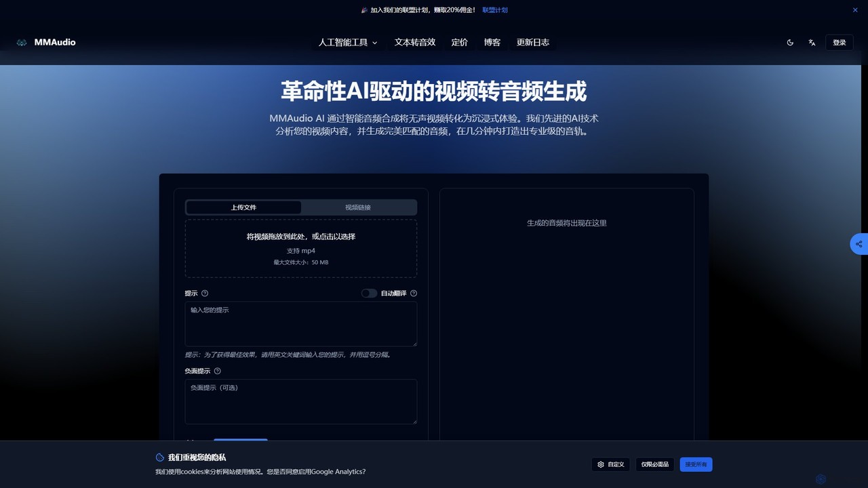Click the help icon beside the 提示 label
Screen dimensions: 868x488
[x=205, y=293]
